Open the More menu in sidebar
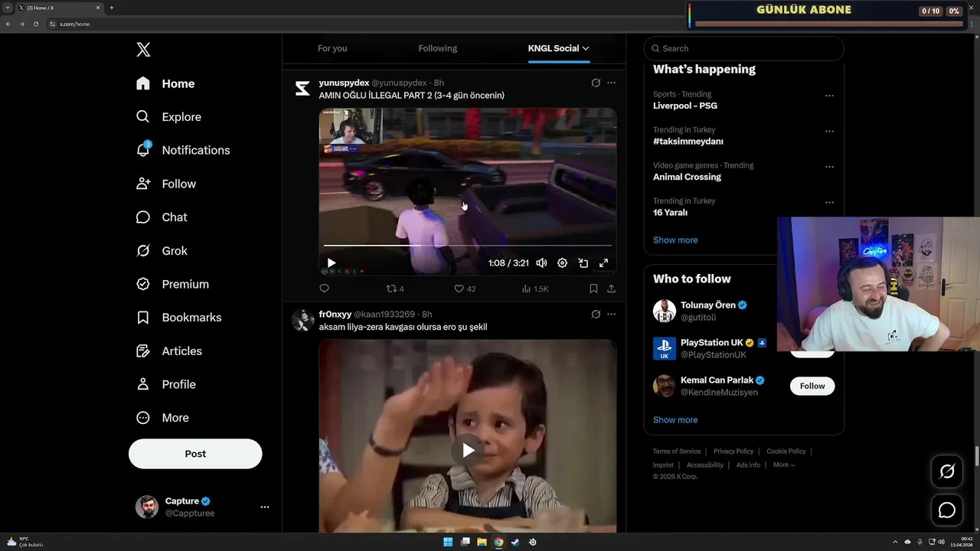Image resolution: width=980 pixels, height=551 pixels. pos(162,418)
